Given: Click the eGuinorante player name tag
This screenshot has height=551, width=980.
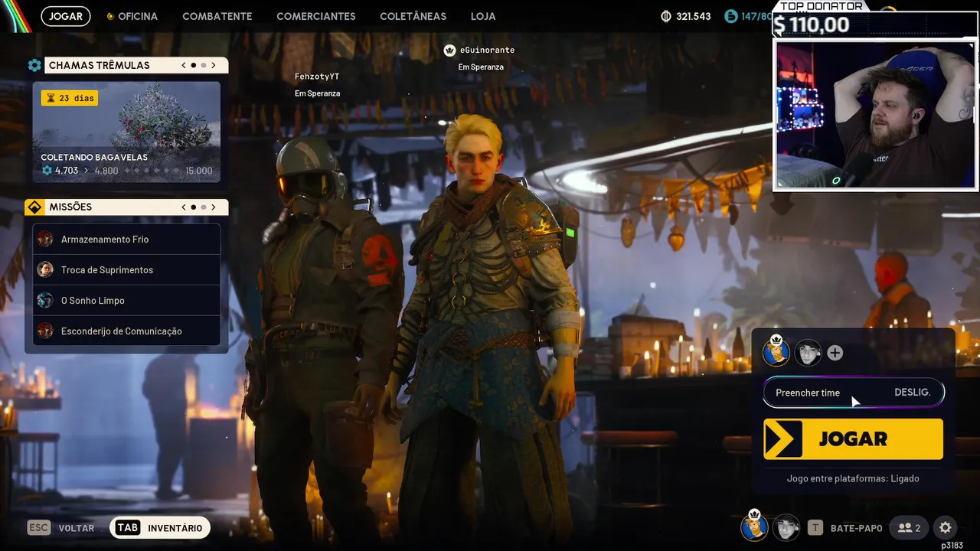Looking at the screenshot, I should 487,50.
